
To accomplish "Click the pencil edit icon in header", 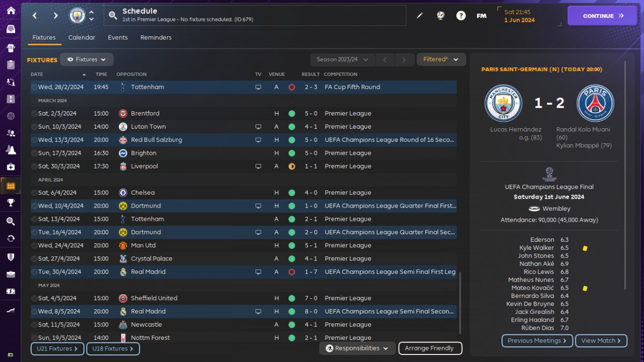I will tap(420, 16).
